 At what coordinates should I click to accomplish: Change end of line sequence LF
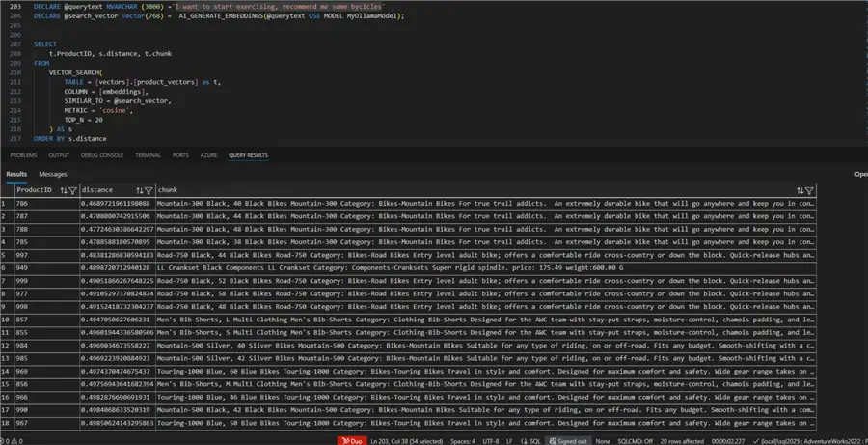point(509,441)
